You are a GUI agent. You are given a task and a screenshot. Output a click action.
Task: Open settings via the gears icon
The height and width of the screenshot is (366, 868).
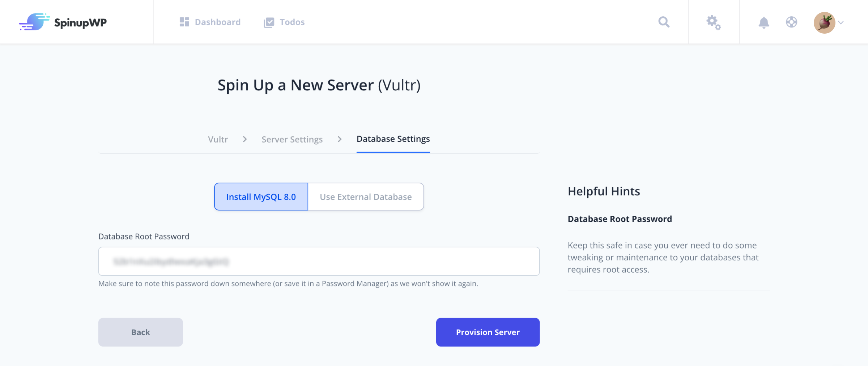coord(714,22)
